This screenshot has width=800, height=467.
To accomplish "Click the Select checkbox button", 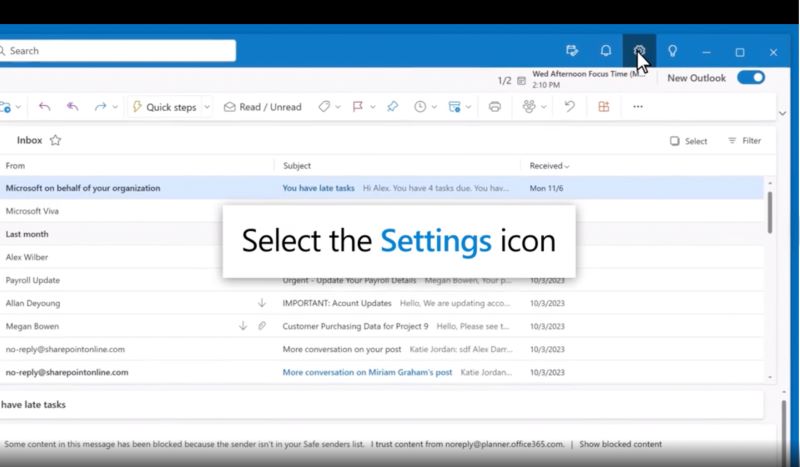I will (x=689, y=141).
